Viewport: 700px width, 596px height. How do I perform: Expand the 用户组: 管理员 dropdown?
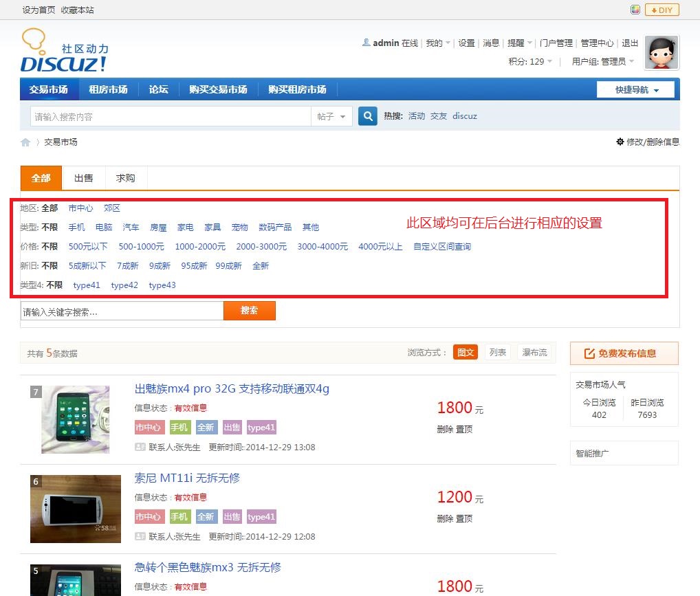click(x=602, y=62)
